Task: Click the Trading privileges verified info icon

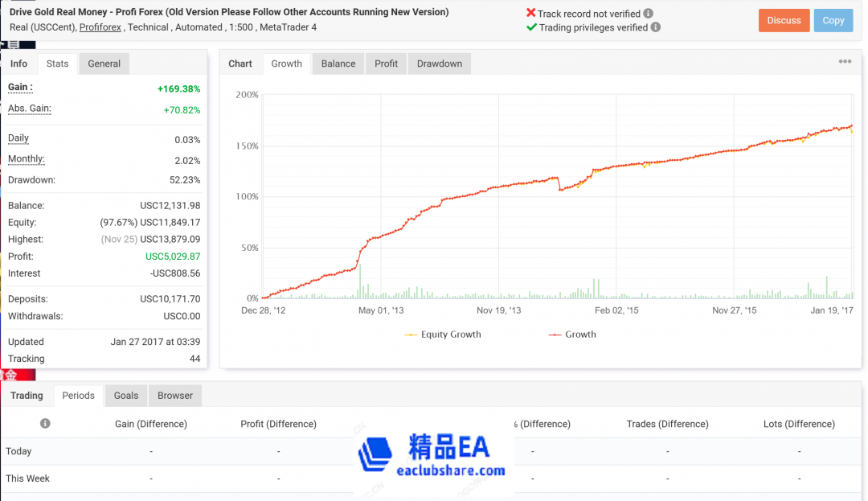Action: (x=656, y=27)
